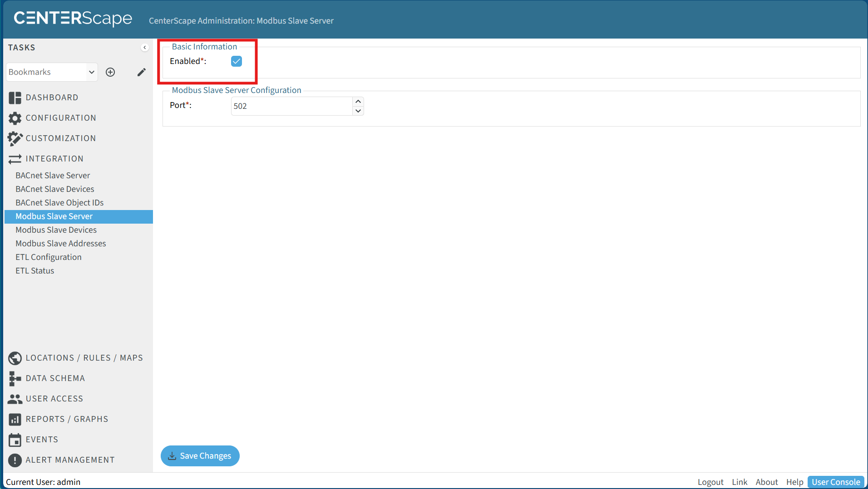868x489 pixels.
Task: Decrease the Port value with down arrow
Action: [x=358, y=111]
